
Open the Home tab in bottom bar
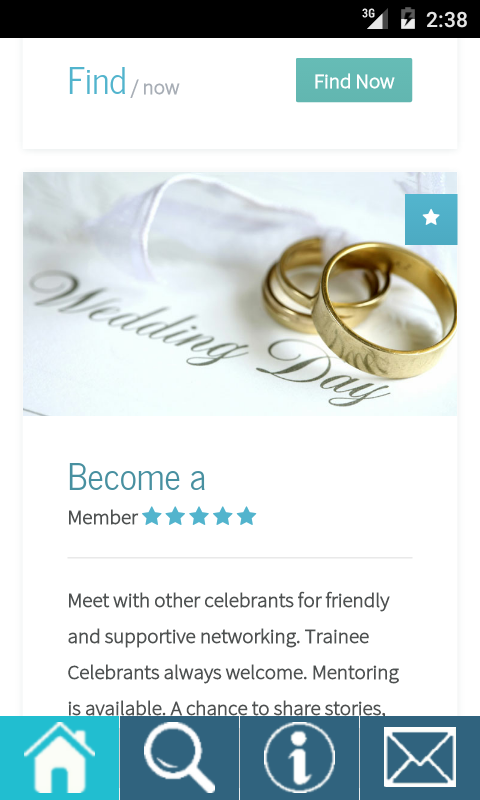tap(59, 758)
